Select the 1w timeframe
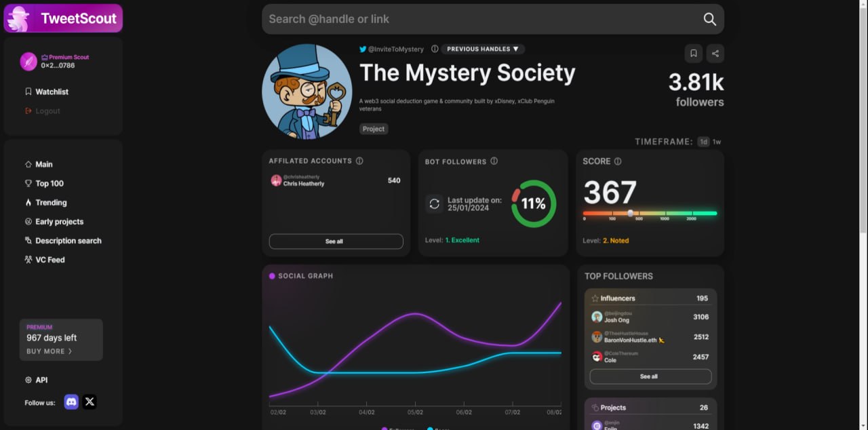Screen dimensions: 868x430 point(717,142)
